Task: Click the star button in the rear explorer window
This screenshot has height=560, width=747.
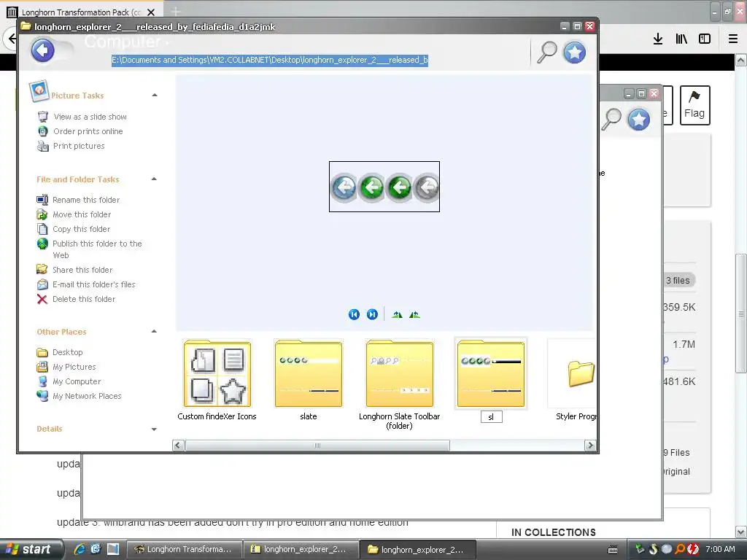Action: point(639,119)
